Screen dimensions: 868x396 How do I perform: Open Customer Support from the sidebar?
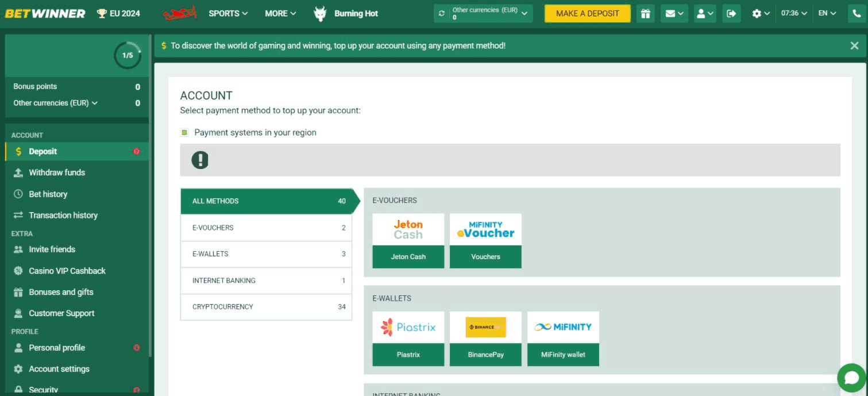pyautogui.click(x=61, y=313)
